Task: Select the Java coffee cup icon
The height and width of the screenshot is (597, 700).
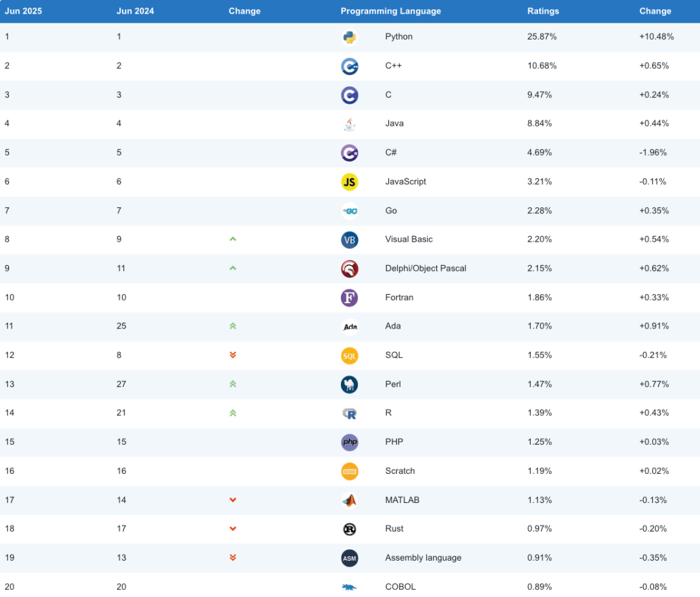Action: point(349,124)
